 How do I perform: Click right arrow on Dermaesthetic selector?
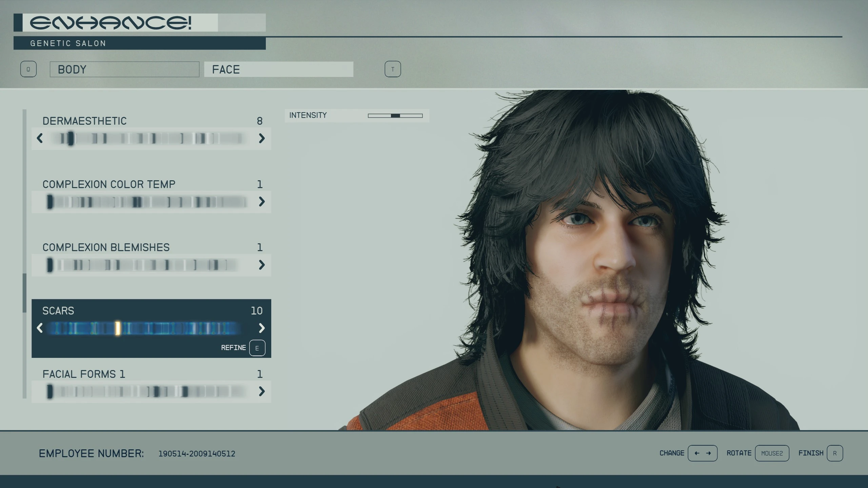click(261, 138)
